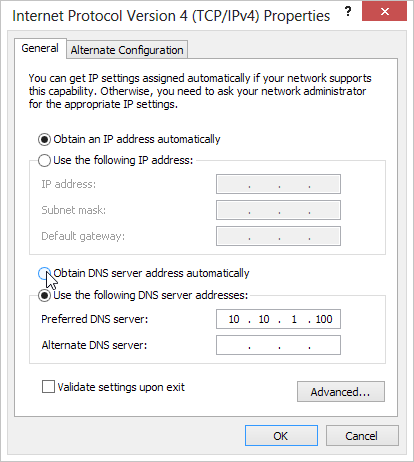Enable Validate settings upon exit checkbox
This screenshot has height=462, width=414.
click(48, 387)
